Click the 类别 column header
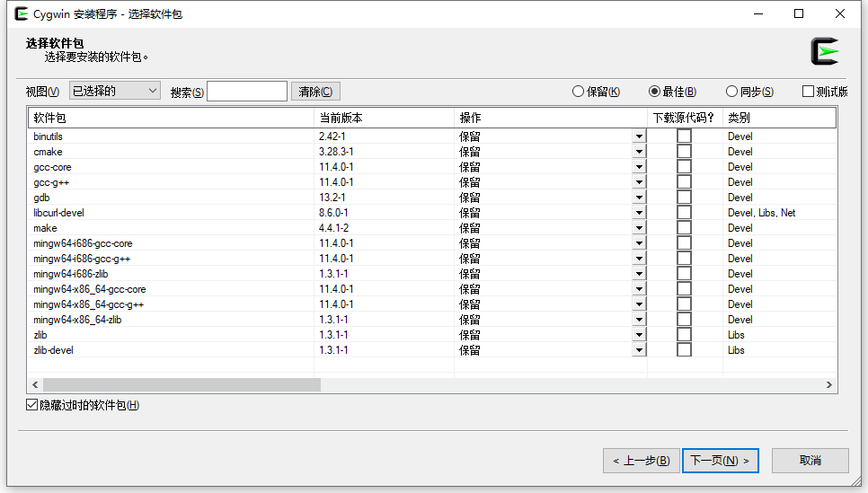 [779, 118]
